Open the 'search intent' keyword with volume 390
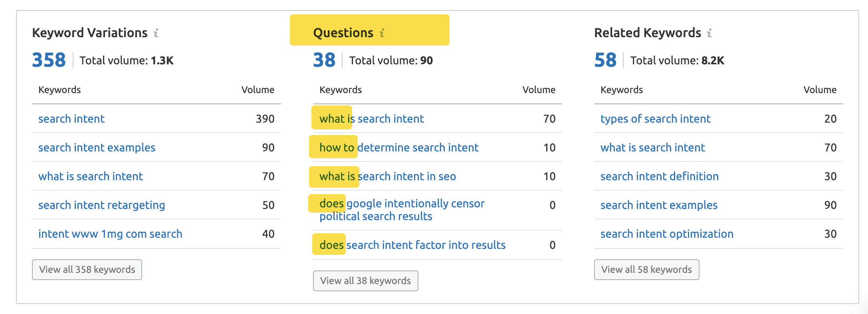 [71, 119]
